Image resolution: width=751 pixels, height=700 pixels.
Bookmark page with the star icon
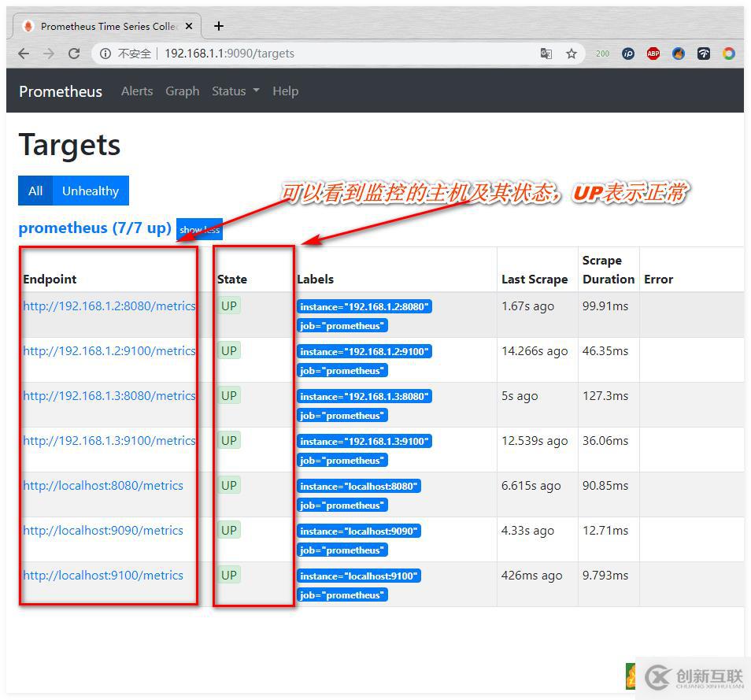tap(571, 54)
